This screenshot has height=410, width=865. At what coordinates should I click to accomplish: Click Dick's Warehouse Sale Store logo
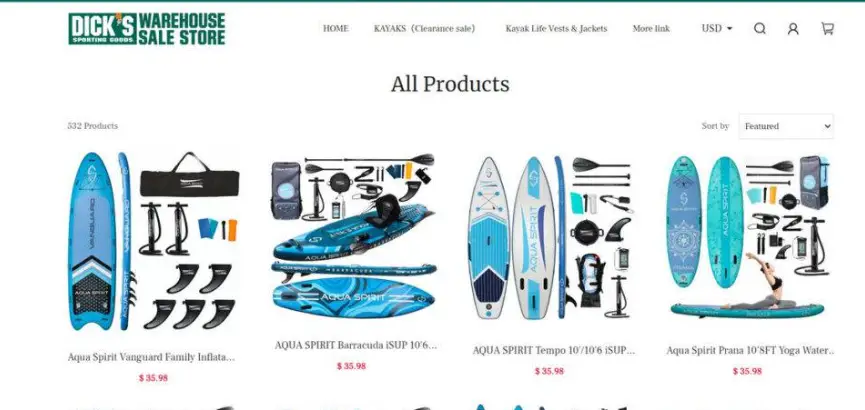147,29
